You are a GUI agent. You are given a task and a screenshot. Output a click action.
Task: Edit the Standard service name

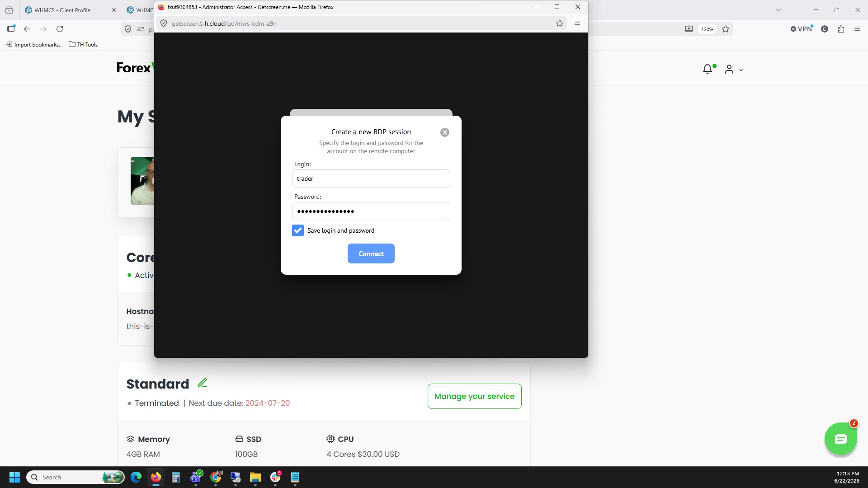[x=203, y=383]
